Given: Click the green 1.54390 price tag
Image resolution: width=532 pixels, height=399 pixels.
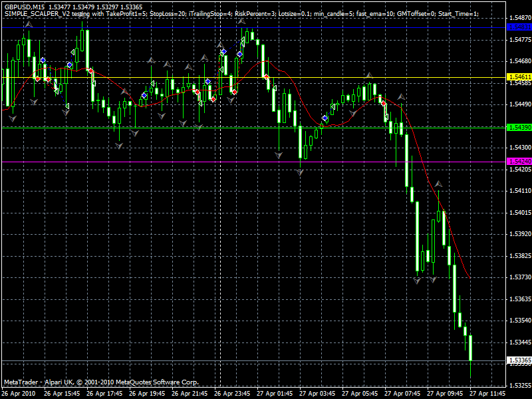Looking at the screenshot, I should tap(519, 128).
